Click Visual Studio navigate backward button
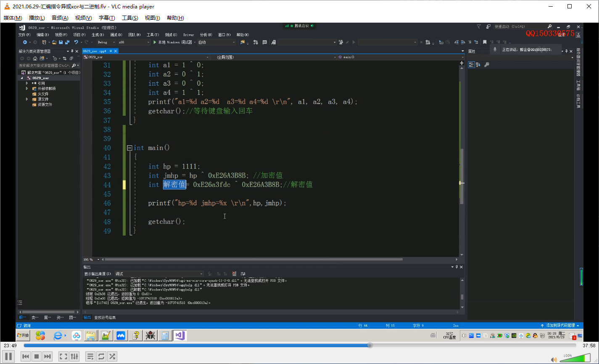599x364 pixels. (x=25, y=42)
